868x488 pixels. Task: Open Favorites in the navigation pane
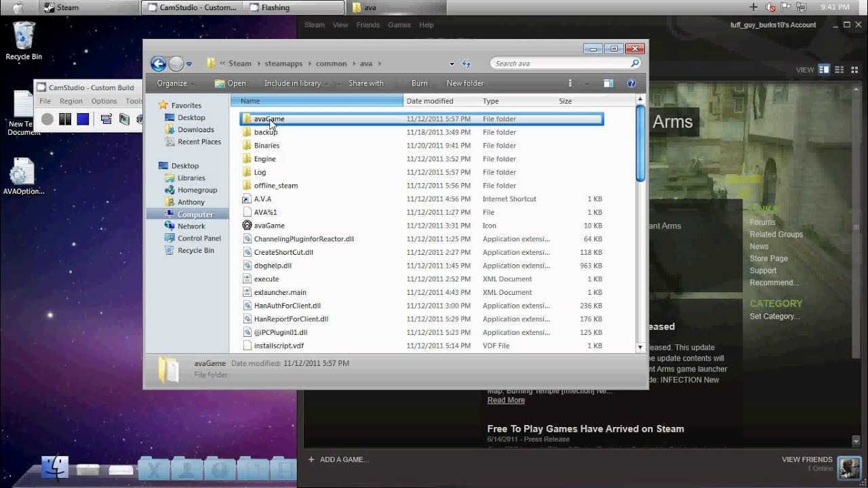tap(186, 105)
